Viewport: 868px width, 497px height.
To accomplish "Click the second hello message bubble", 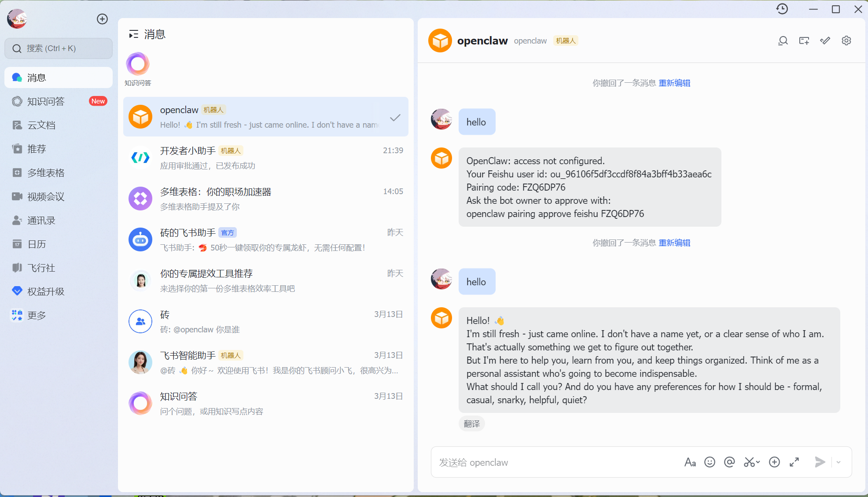I will pos(477,282).
